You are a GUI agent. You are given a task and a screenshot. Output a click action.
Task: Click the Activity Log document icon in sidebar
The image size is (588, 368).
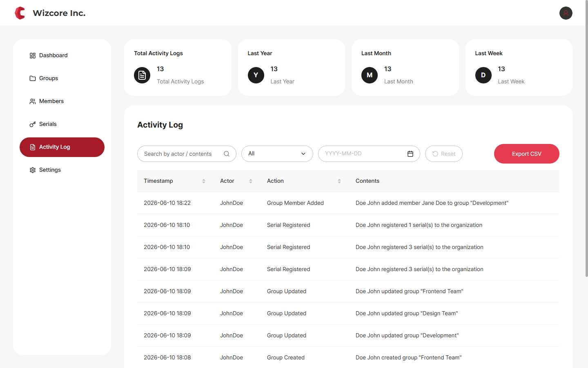pyautogui.click(x=33, y=147)
